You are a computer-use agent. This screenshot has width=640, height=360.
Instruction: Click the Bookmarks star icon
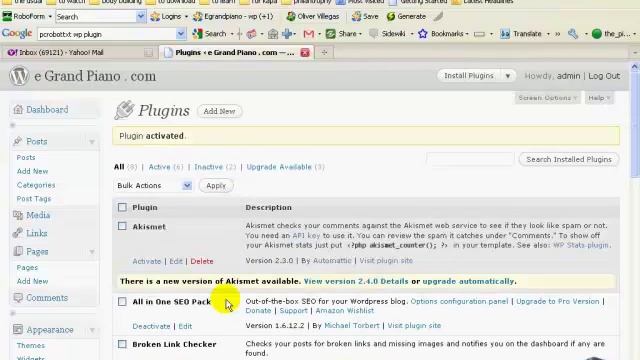tap(422, 34)
